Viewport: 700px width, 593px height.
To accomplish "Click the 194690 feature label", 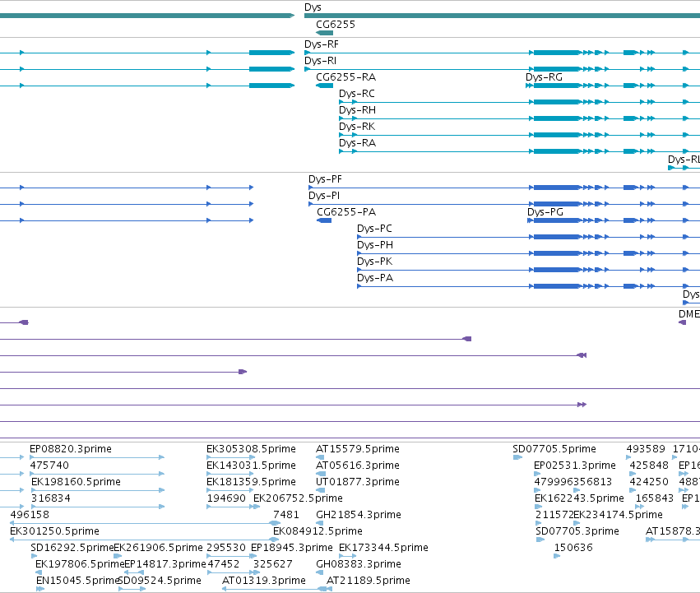I will coord(226,498).
